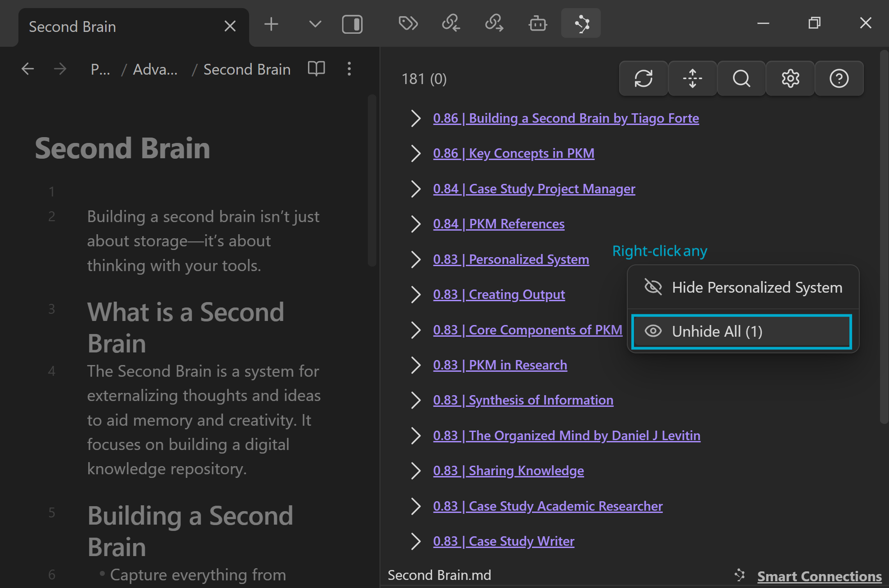Expand the PKM References result
Image resolution: width=889 pixels, height=588 pixels.
415,224
